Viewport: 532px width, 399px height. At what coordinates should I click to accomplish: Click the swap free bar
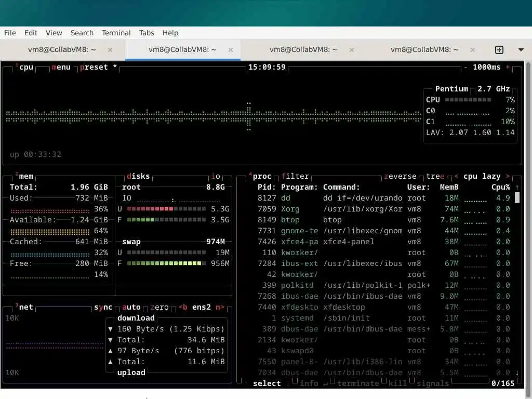click(x=166, y=263)
